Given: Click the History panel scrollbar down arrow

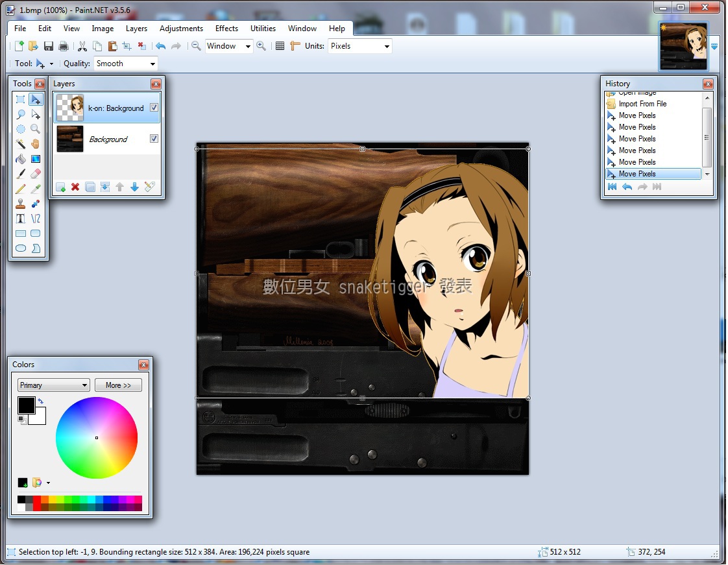Looking at the screenshot, I should (707, 174).
